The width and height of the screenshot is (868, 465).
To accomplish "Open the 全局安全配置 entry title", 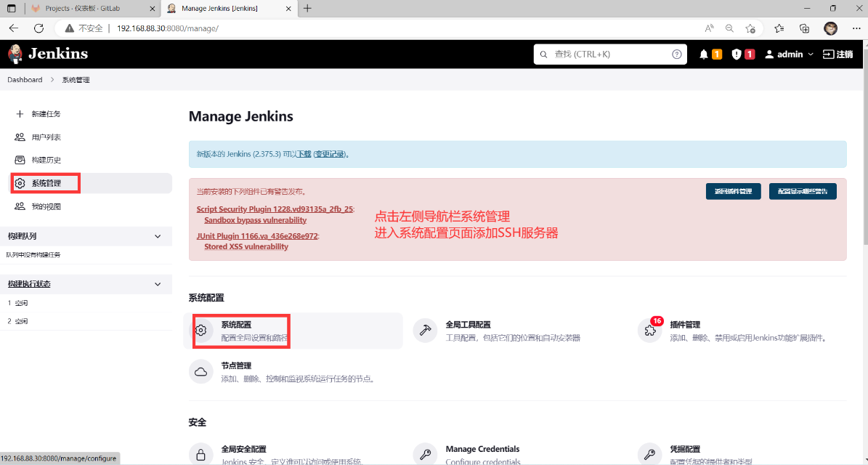I will 243,449.
